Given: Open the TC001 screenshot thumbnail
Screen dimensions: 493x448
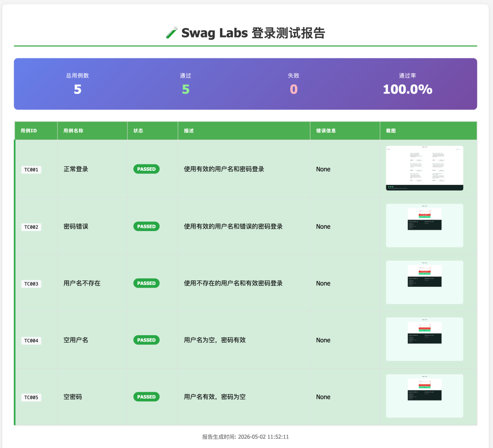Looking at the screenshot, I should pos(425,168).
